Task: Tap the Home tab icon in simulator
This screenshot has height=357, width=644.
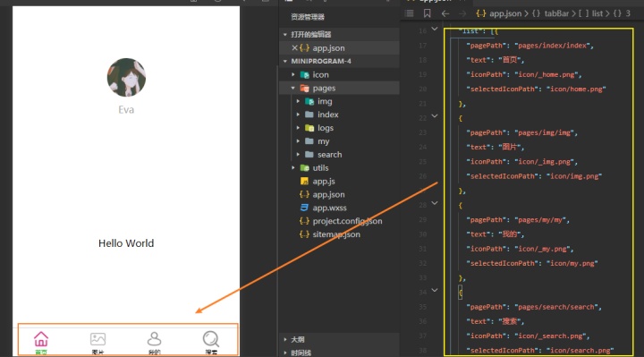Action: tap(41, 339)
